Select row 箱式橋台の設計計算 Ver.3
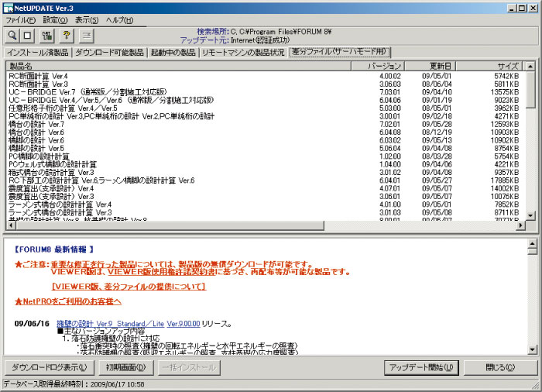 point(265,172)
